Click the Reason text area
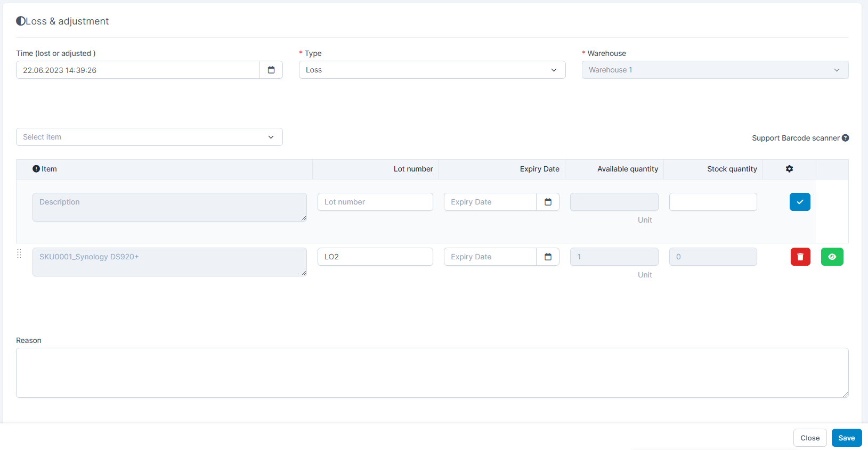 coord(432,373)
